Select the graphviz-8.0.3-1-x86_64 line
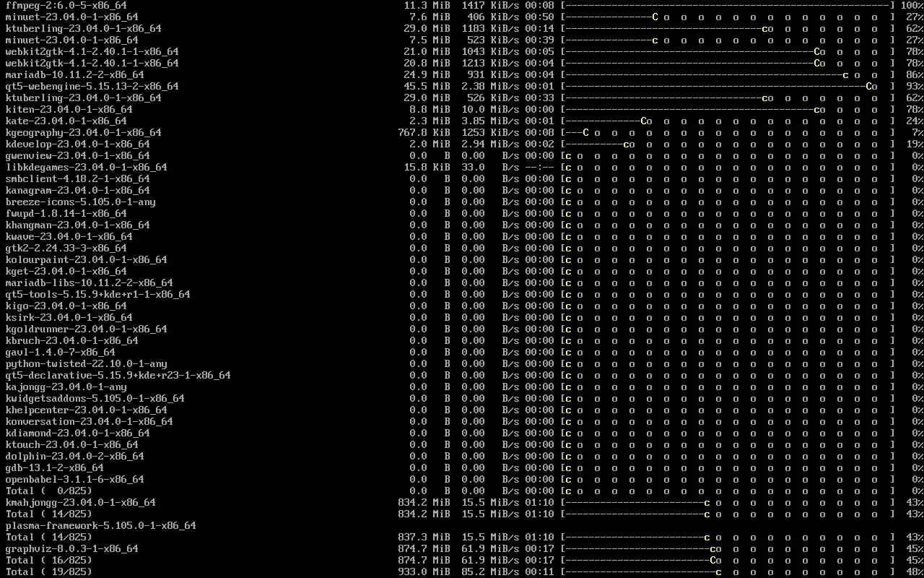Image resolution: width=924 pixels, height=578 pixels. point(71,548)
